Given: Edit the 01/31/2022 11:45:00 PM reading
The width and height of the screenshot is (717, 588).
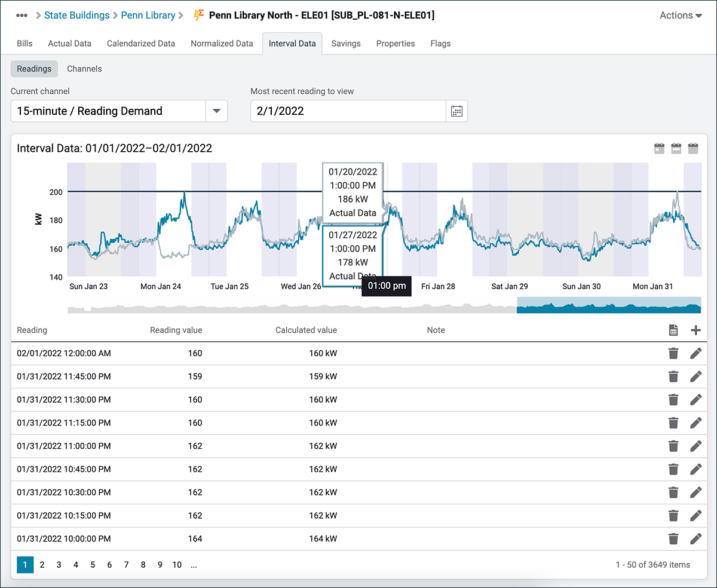Looking at the screenshot, I should click(695, 376).
